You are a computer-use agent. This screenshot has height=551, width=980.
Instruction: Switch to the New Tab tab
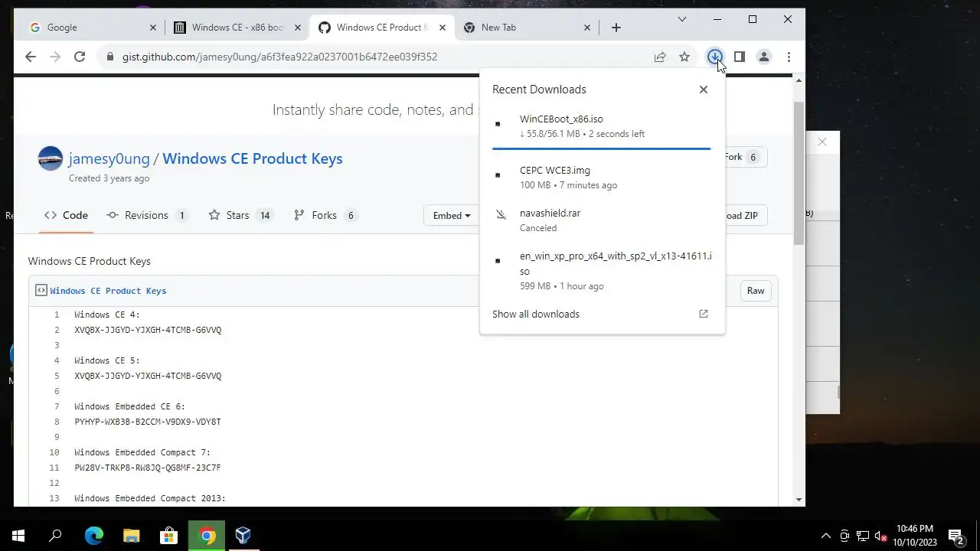pos(527,28)
